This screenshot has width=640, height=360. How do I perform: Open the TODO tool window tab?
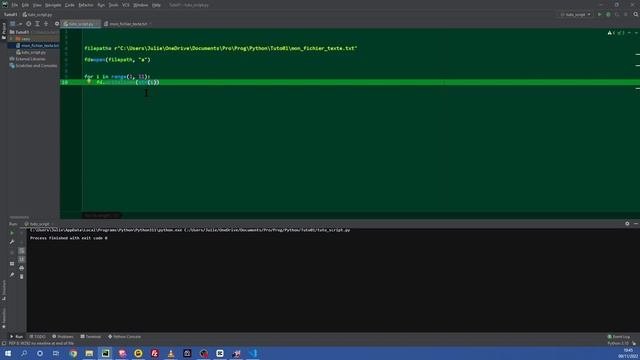tap(38, 337)
